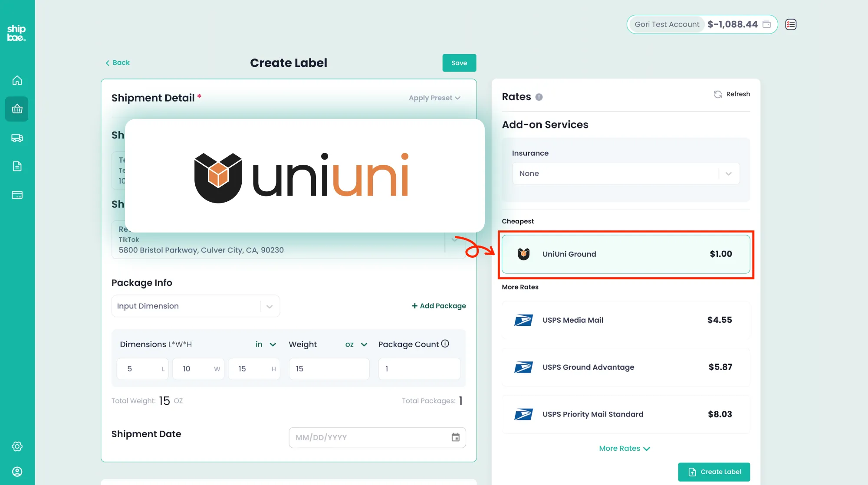This screenshot has height=485, width=868.
Task: Open the document reports sidebar icon
Action: click(17, 166)
